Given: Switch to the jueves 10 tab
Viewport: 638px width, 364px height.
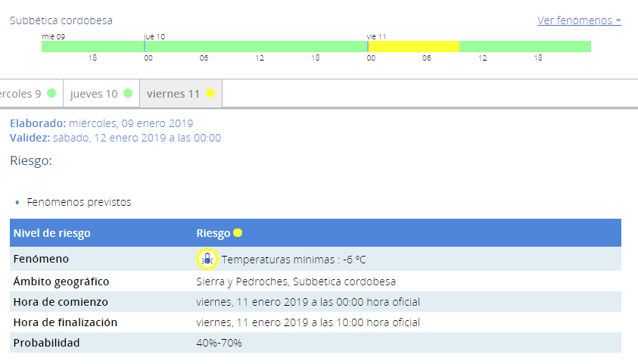Looking at the screenshot, I should click(x=101, y=94).
